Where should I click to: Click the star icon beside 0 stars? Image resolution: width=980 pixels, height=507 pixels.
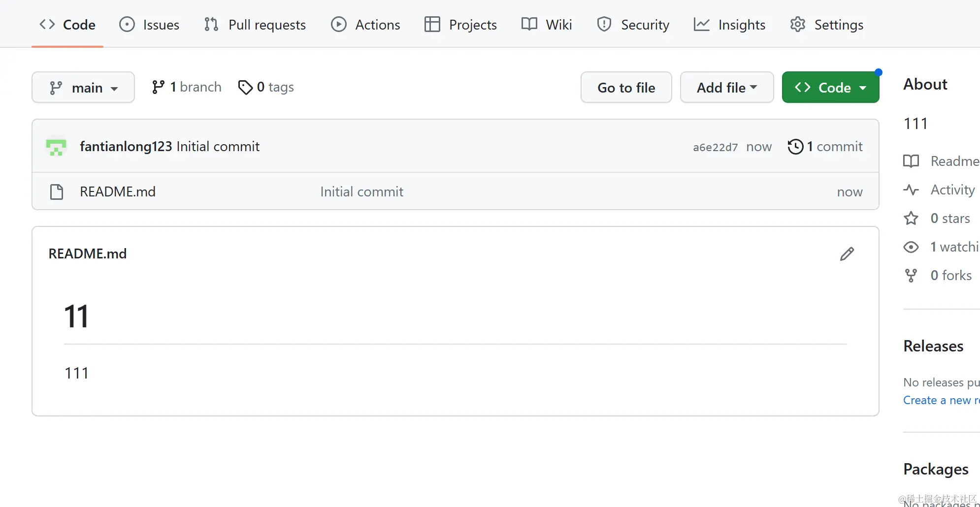coord(911,218)
